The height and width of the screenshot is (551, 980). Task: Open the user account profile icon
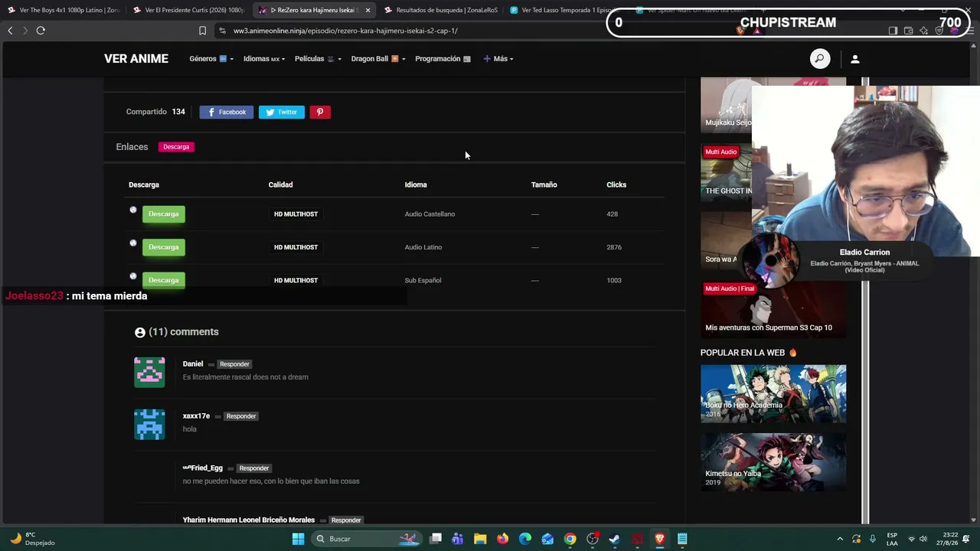pyautogui.click(x=855, y=59)
